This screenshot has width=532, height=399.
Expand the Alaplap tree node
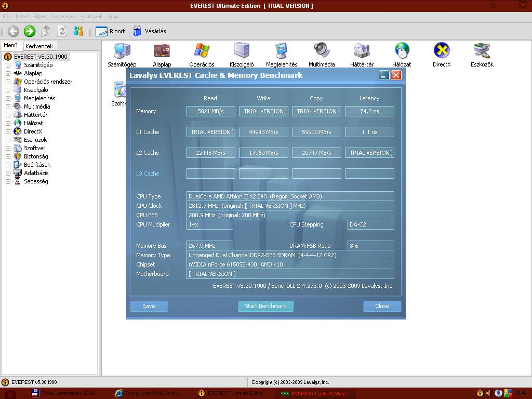pos(8,73)
